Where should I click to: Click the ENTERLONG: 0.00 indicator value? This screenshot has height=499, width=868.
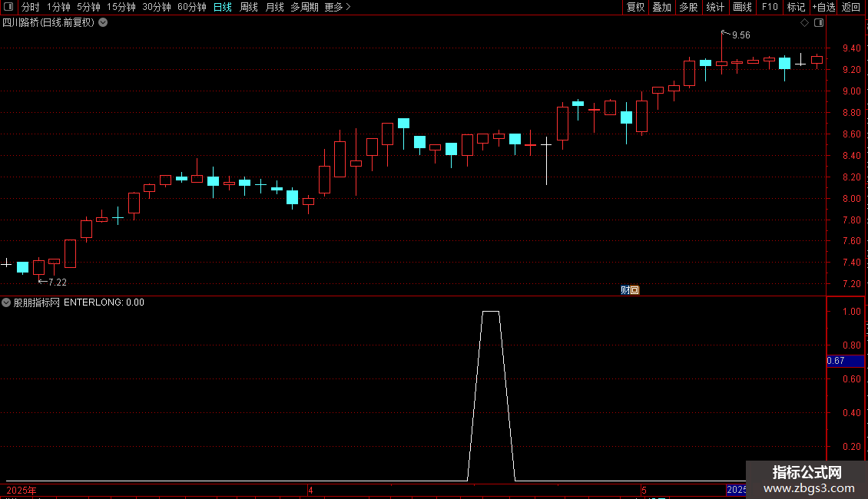pos(104,302)
